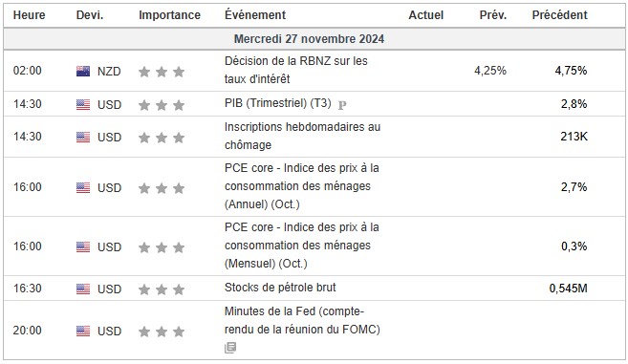
Task: Open Minutes de la Fed event link
Action: pyautogui.click(x=302, y=320)
